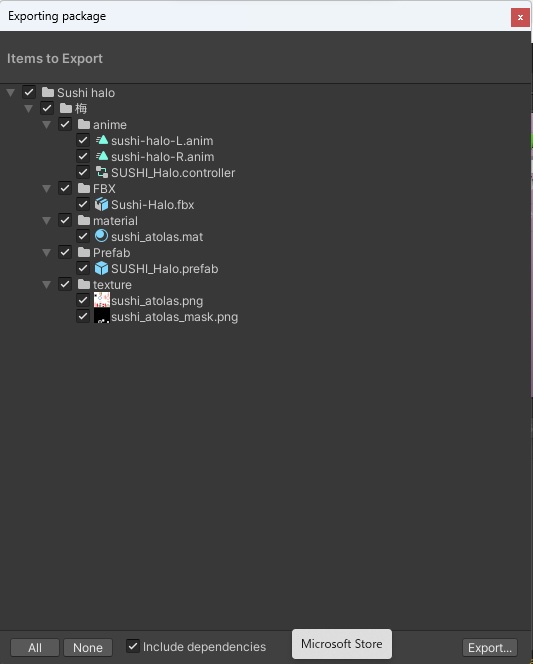Screen dimensions: 533x664
Task: Click the Export... button
Action: click(x=490, y=647)
